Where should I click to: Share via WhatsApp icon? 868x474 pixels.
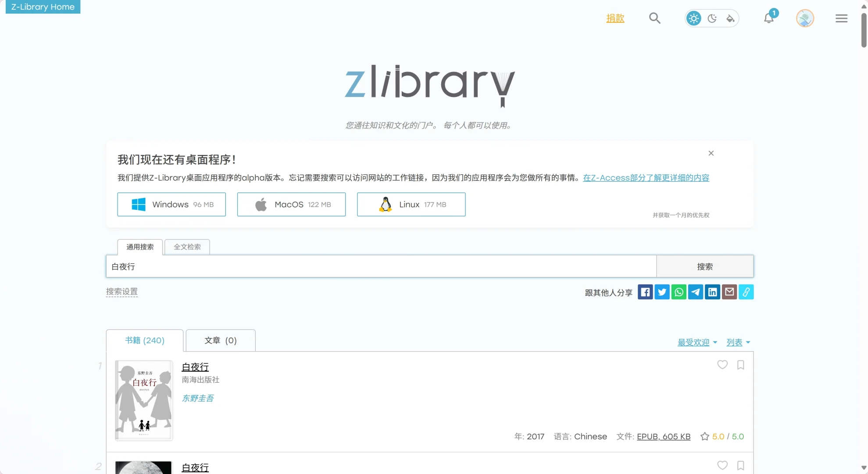(679, 292)
